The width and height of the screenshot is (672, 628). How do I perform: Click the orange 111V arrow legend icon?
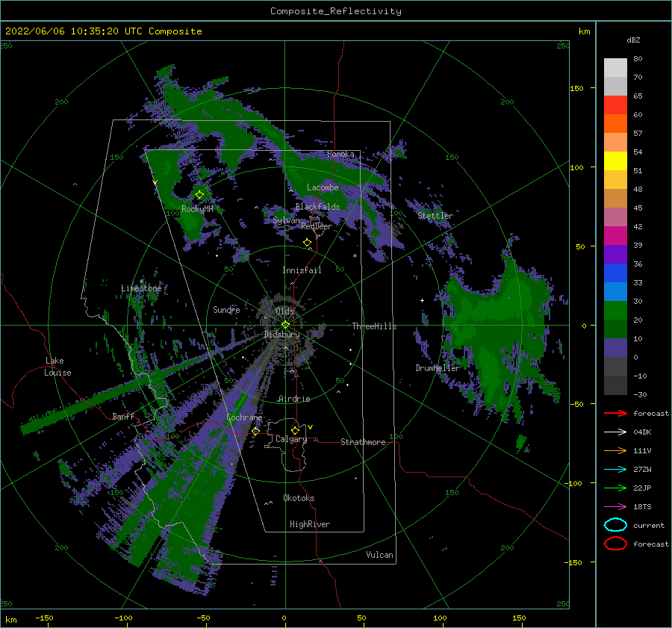[615, 450]
